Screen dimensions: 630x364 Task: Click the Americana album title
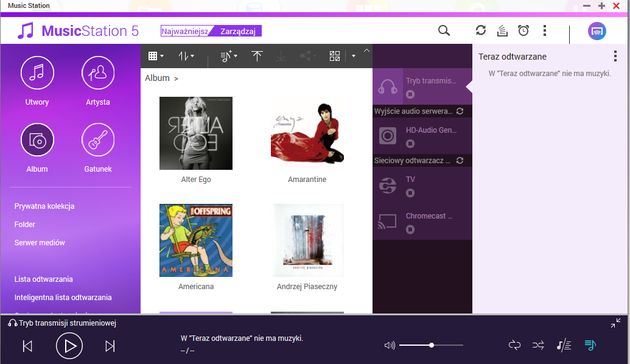coord(196,286)
